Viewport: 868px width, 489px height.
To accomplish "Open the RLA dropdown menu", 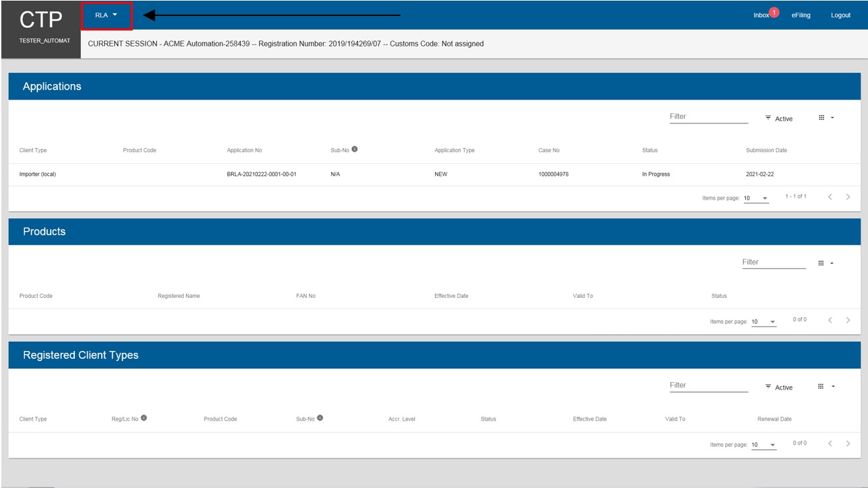I will pos(106,15).
